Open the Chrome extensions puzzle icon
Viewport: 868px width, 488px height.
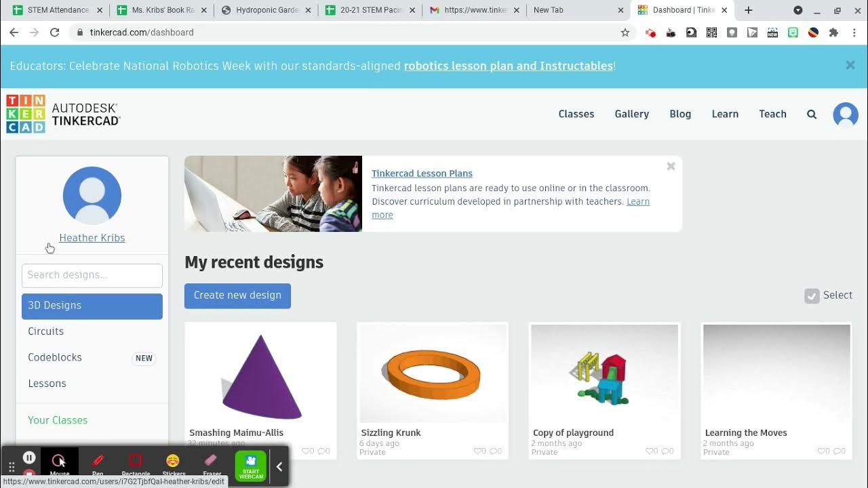tap(833, 33)
